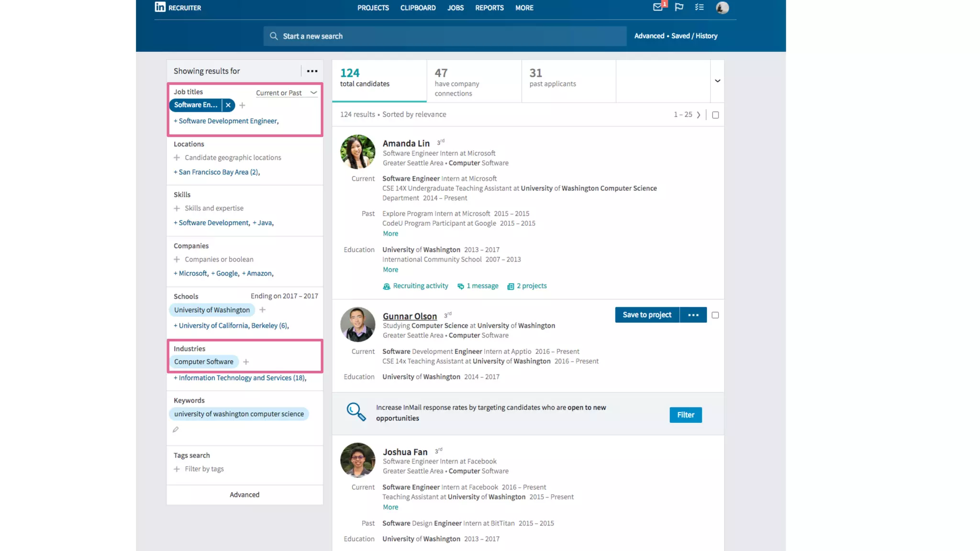Click the pencil icon under Keywords
Image resolution: width=980 pixels, height=551 pixels.
(176, 430)
